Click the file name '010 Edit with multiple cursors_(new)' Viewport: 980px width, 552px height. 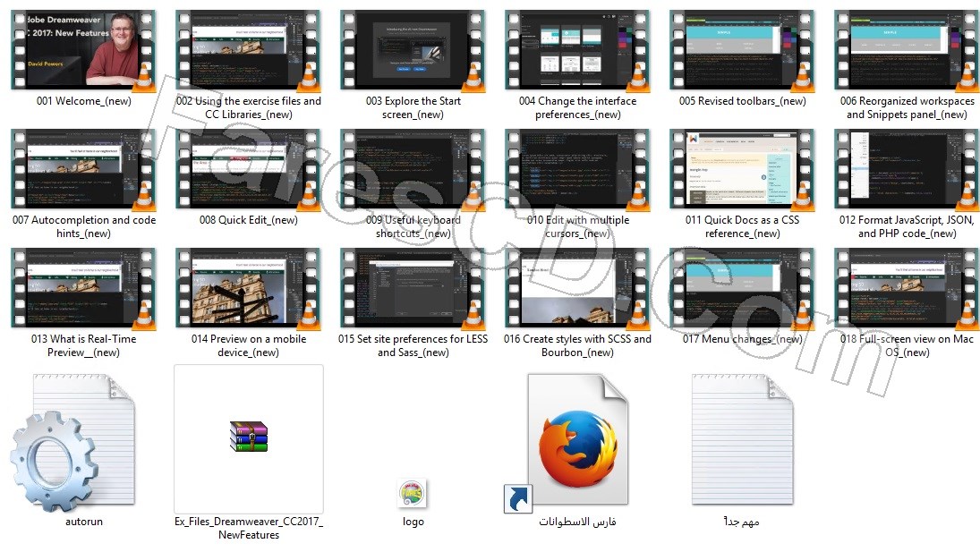(x=577, y=226)
